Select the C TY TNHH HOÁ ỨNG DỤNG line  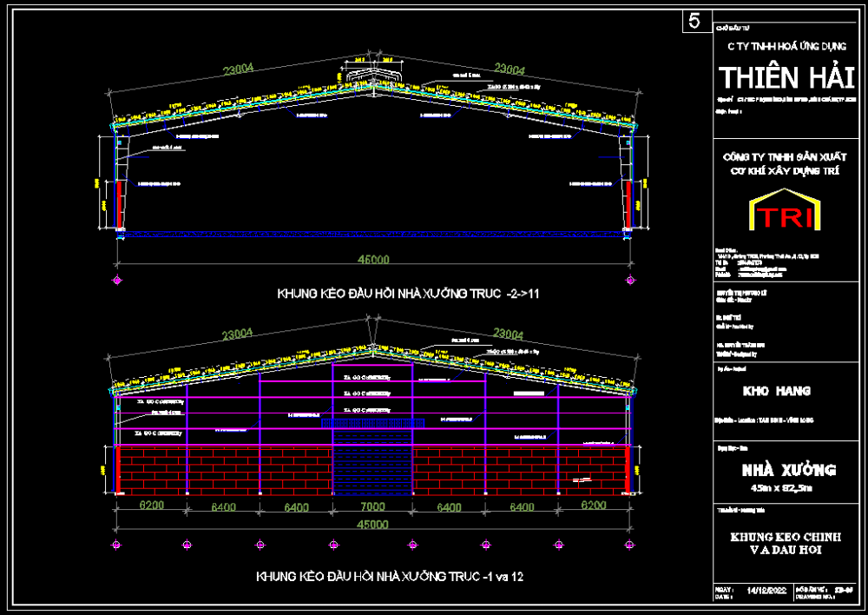pyautogui.click(x=786, y=47)
